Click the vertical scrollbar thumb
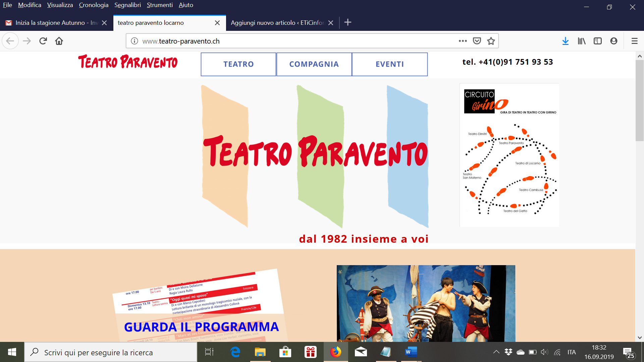This screenshot has height=362, width=644. (x=640, y=101)
